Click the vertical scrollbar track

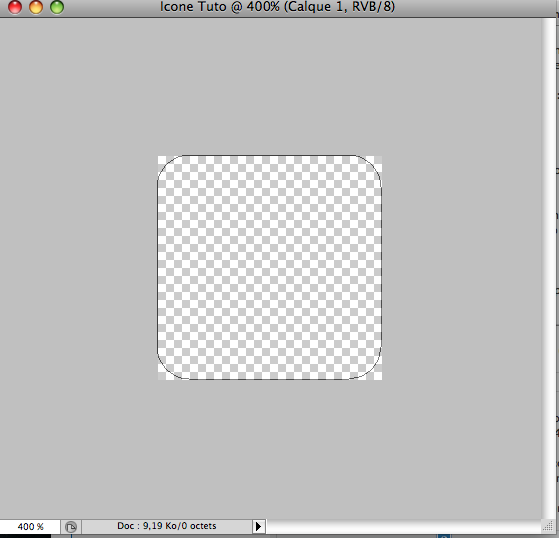point(548,267)
